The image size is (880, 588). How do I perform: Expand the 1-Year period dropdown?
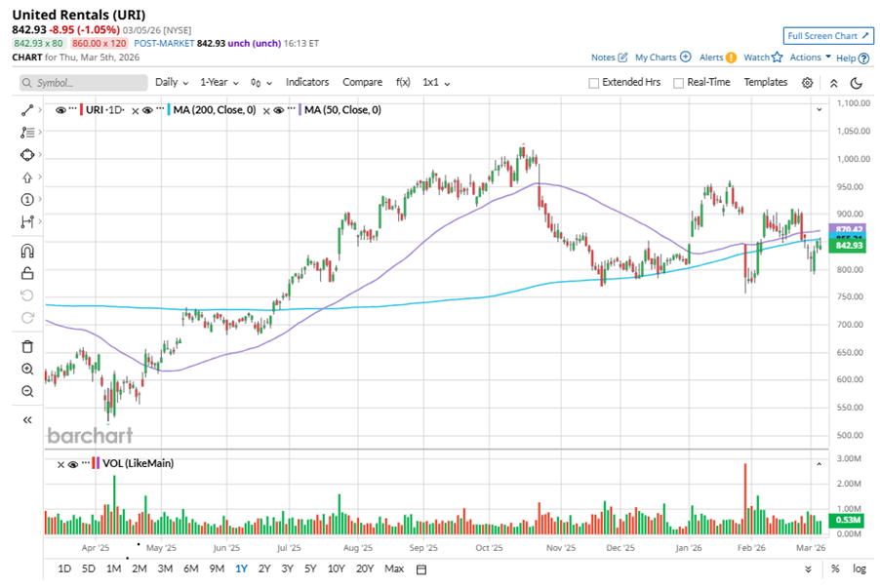click(x=220, y=83)
